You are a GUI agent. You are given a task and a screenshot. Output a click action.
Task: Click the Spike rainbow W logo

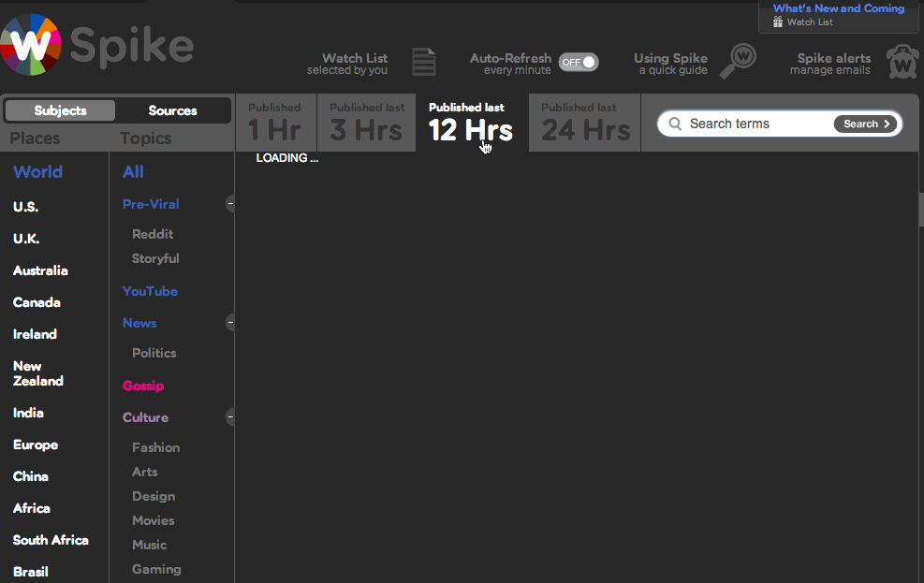point(31,45)
